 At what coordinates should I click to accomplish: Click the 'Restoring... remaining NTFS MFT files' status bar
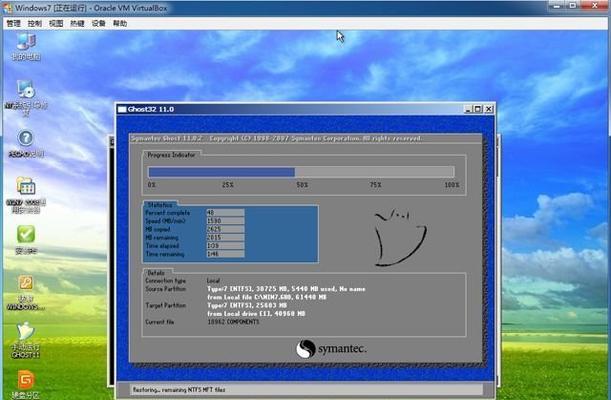pos(306,389)
